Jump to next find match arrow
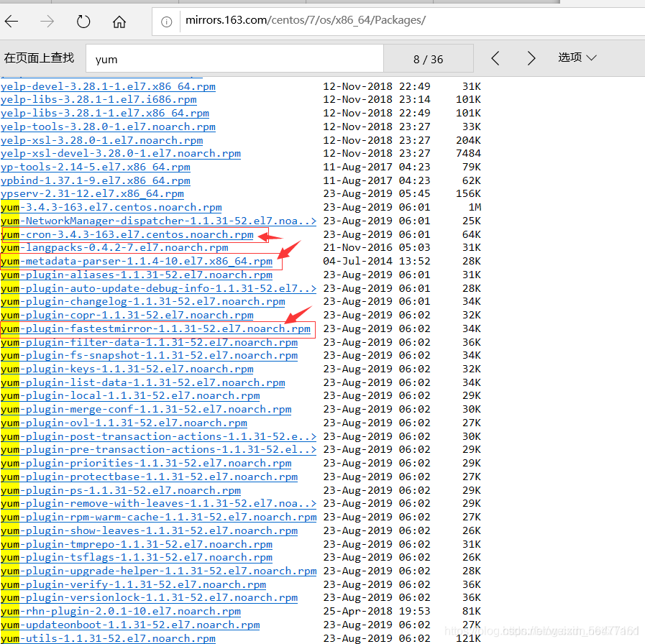Screen dimensions: 645x644 coord(531,58)
